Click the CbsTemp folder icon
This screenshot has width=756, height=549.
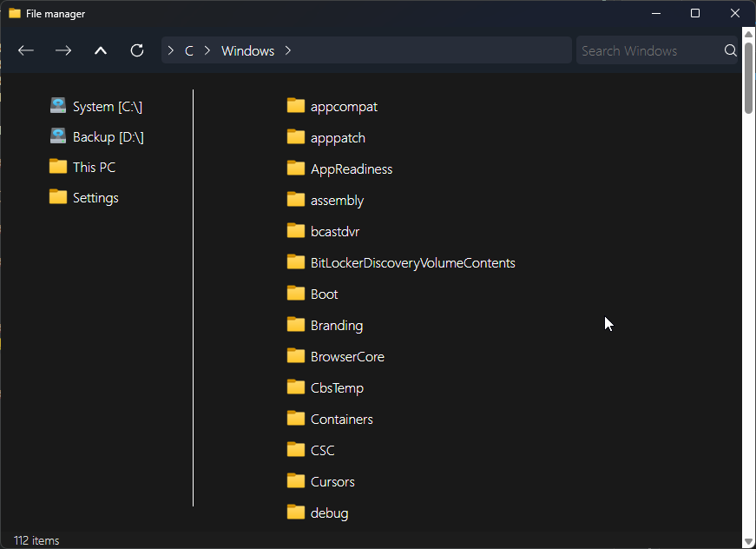[x=296, y=387]
